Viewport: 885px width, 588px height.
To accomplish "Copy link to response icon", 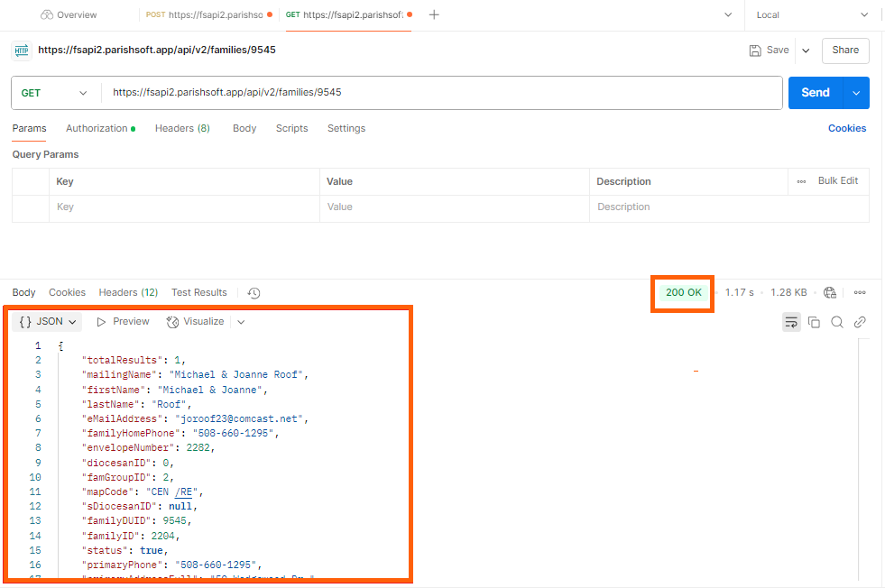I will (860, 322).
